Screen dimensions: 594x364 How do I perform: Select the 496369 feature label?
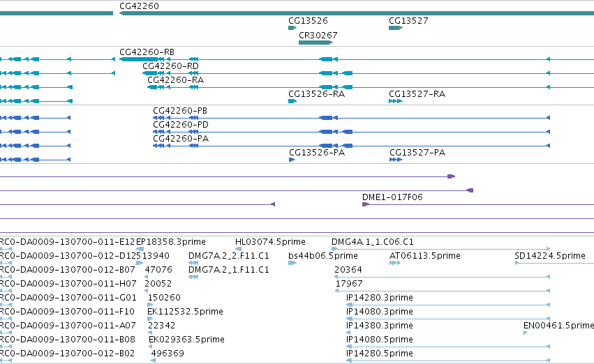click(168, 354)
